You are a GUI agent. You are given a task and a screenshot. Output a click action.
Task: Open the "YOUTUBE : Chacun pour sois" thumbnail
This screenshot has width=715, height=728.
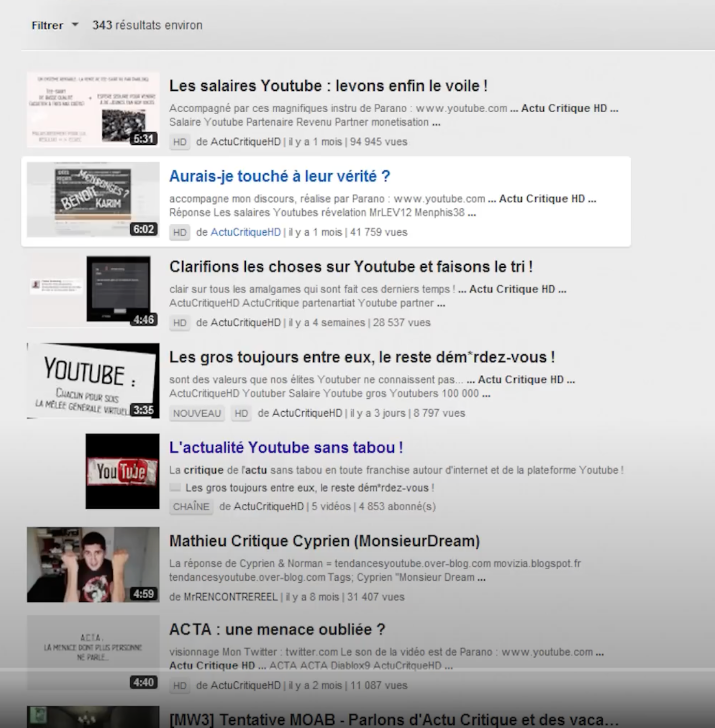pos(93,381)
